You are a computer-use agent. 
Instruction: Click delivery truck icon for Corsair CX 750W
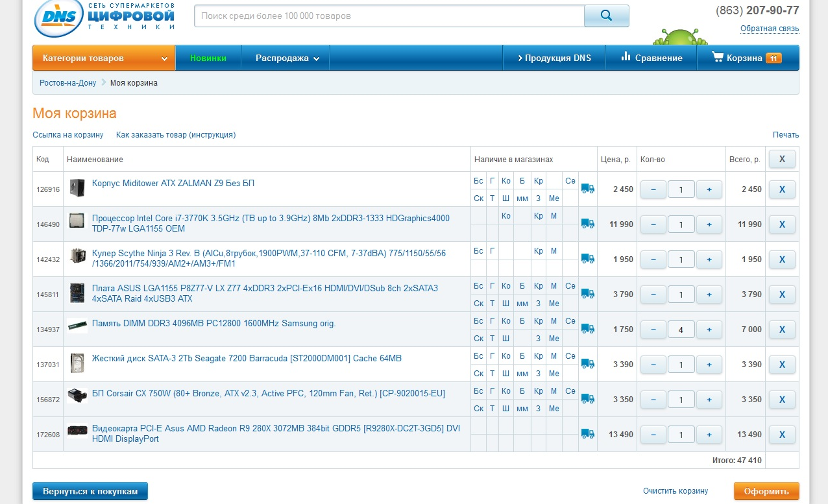[x=588, y=399]
